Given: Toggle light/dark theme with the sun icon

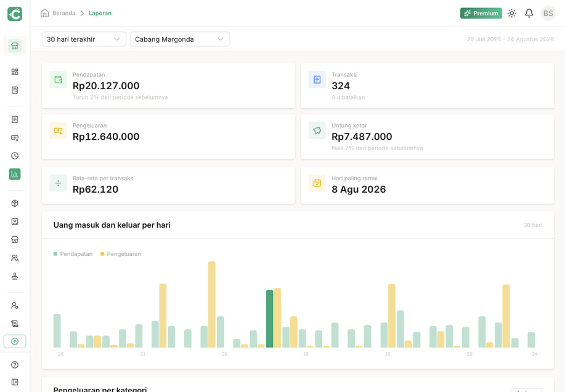Looking at the screenshot, I should (511, 14).
